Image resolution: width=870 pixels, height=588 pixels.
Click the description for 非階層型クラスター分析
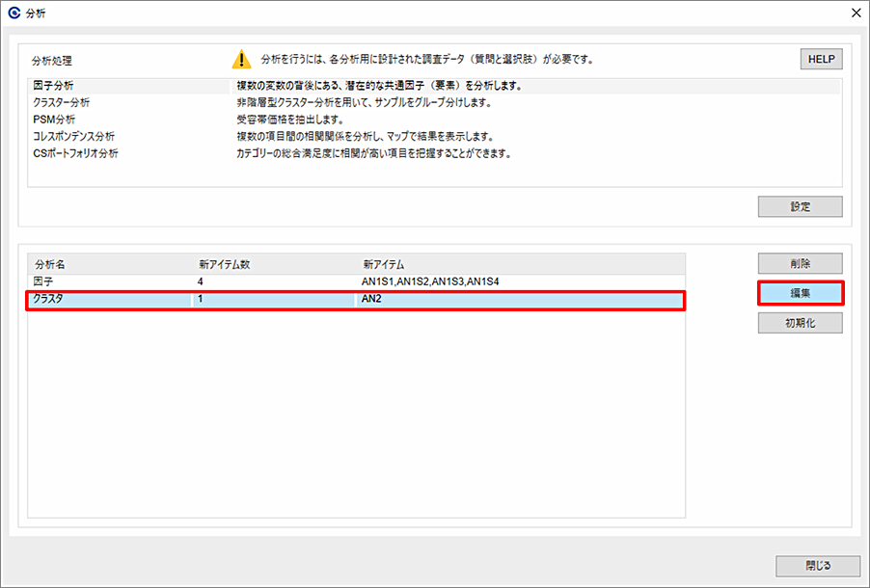point(364,102)
